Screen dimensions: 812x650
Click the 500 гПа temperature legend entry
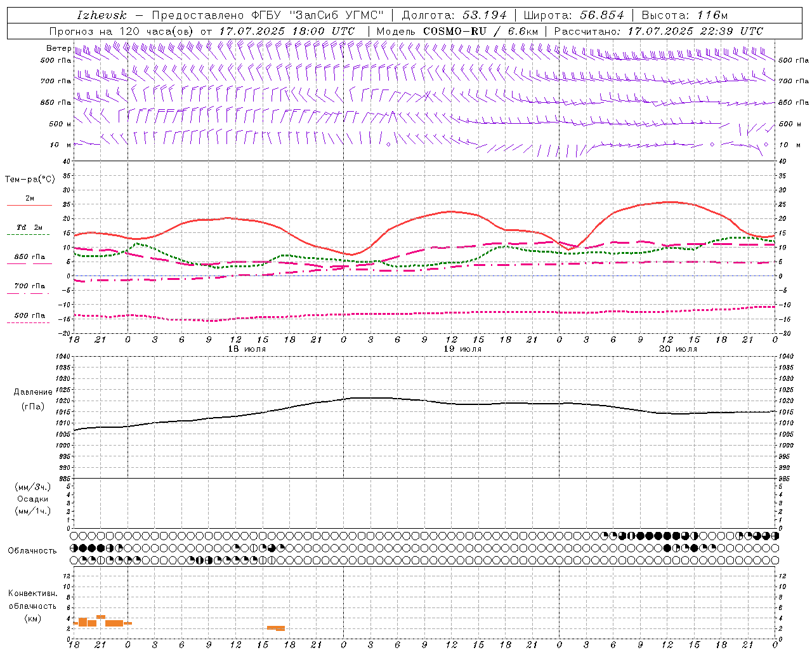(x=29, y=315)
